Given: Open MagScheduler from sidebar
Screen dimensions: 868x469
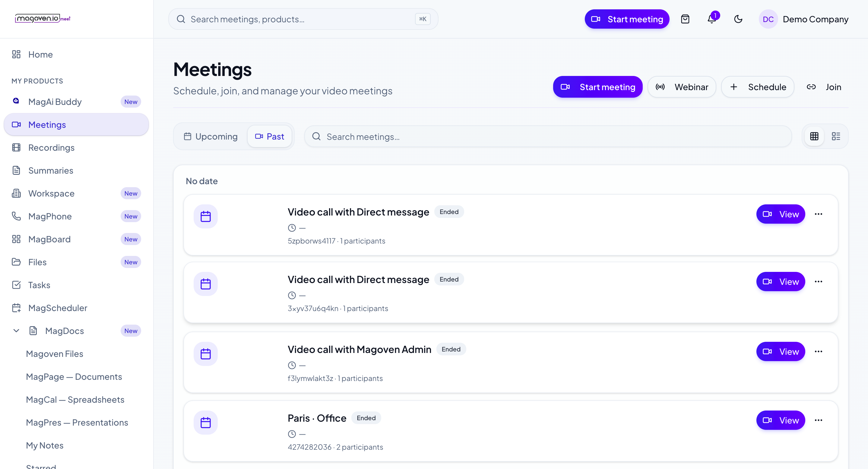Looking at the screenshot, I should [76, 308].
